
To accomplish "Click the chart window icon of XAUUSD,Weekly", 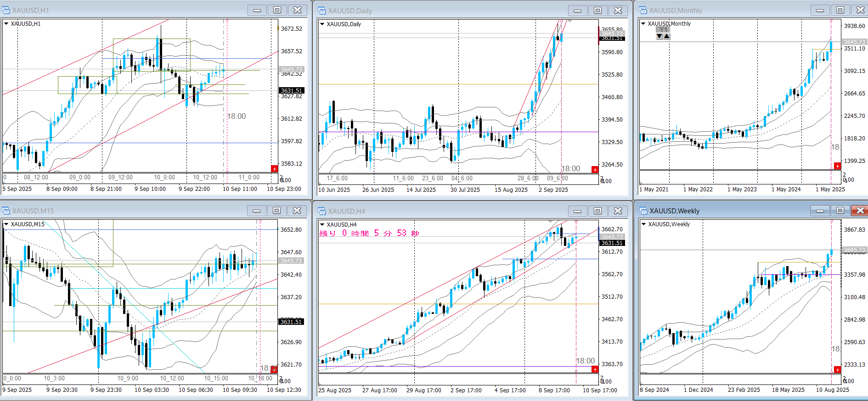I will coord(643,211).
